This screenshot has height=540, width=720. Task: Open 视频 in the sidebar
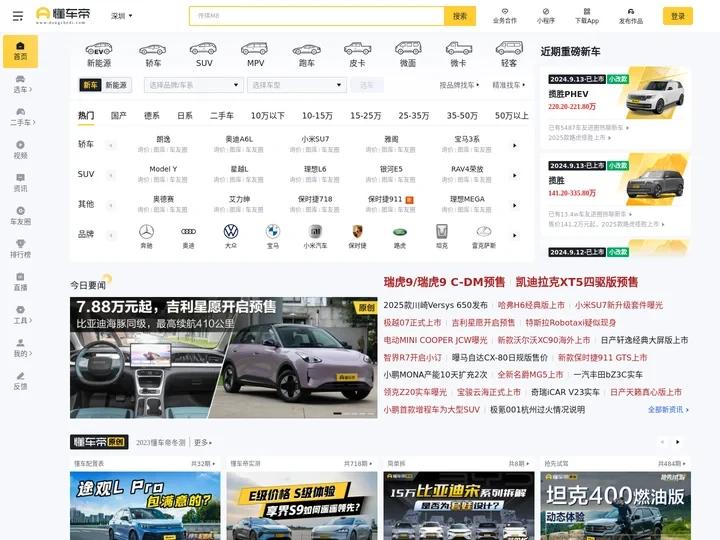coord(20,150)
